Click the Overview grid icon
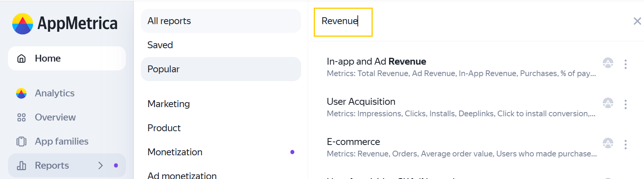 click(x=21, y=117)
